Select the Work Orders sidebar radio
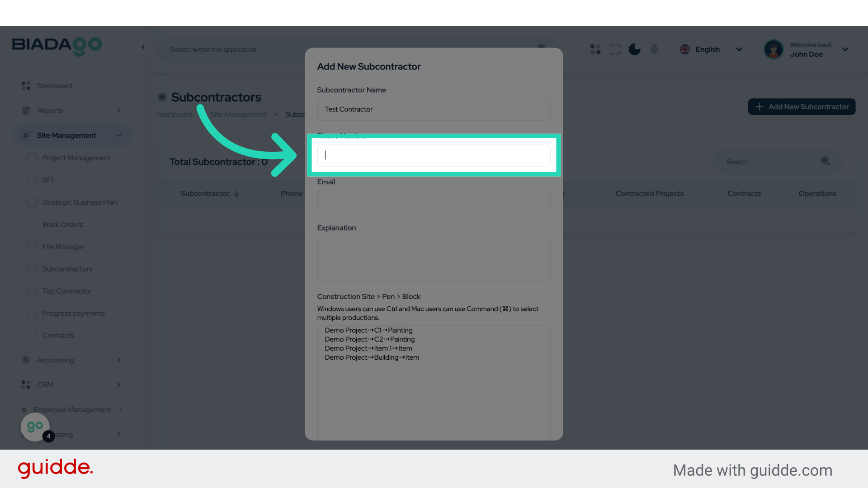 click(32, 225)
